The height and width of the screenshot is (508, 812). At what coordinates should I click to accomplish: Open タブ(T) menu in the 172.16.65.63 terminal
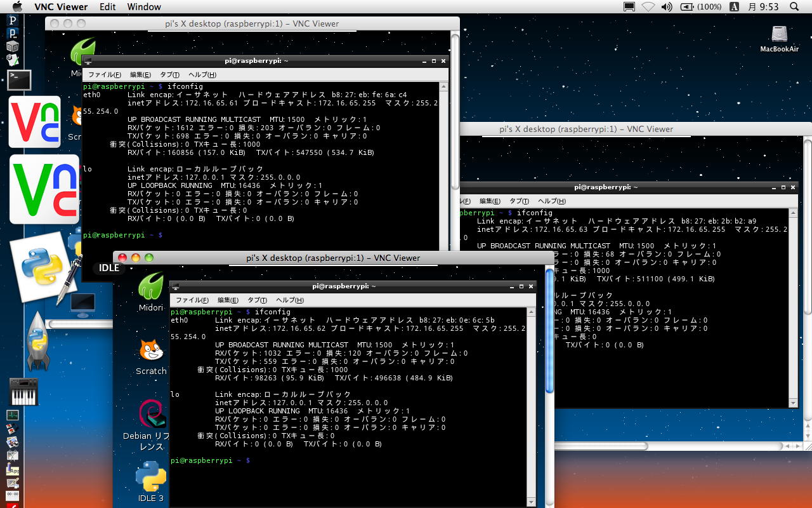pos(519,201)
